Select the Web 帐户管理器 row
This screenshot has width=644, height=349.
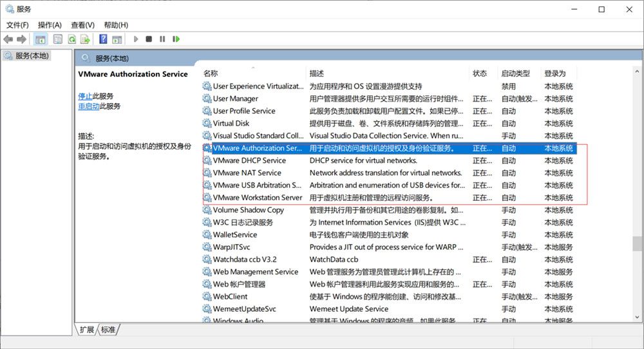coord(390,284)
